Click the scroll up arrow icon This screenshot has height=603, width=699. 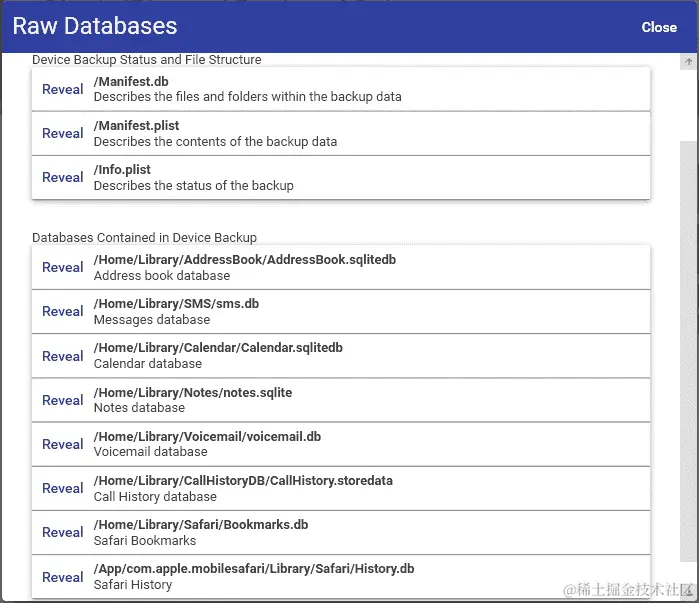click(x=689, y=62)
